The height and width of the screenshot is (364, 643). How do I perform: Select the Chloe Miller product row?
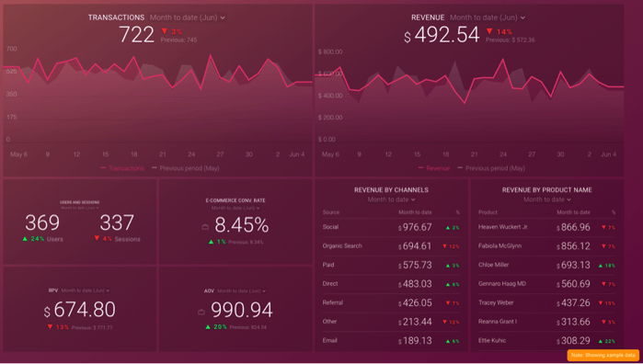pos(547,265)
